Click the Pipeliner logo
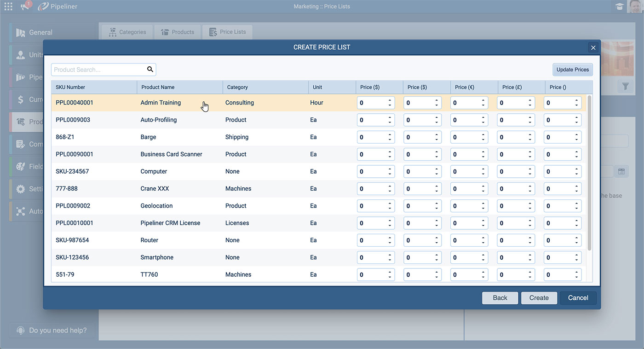Screen dimensions: 644x349 57,6
